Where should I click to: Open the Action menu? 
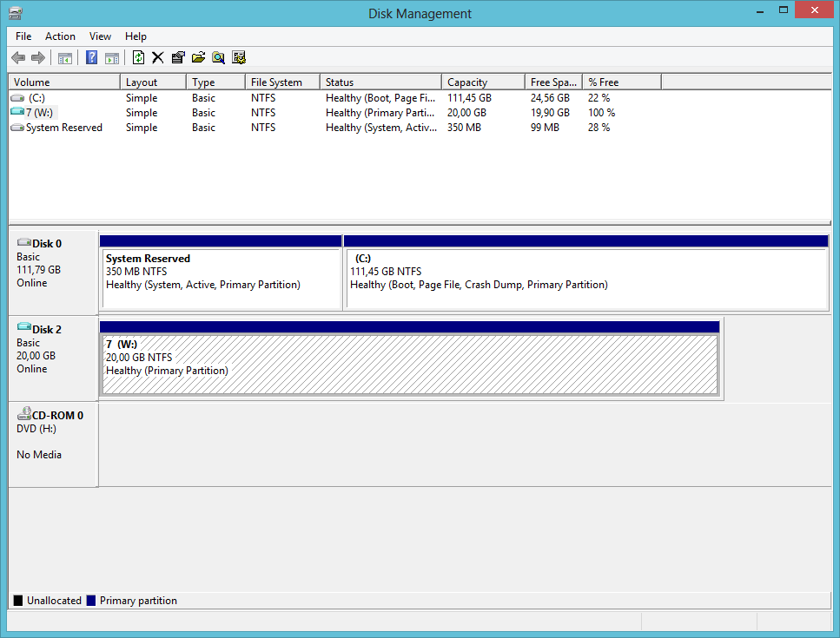pos(60,36)
